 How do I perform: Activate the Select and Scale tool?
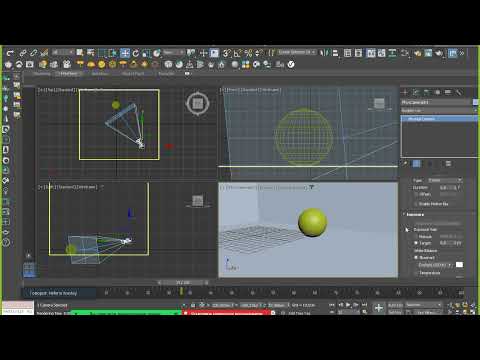pos(146,53)
